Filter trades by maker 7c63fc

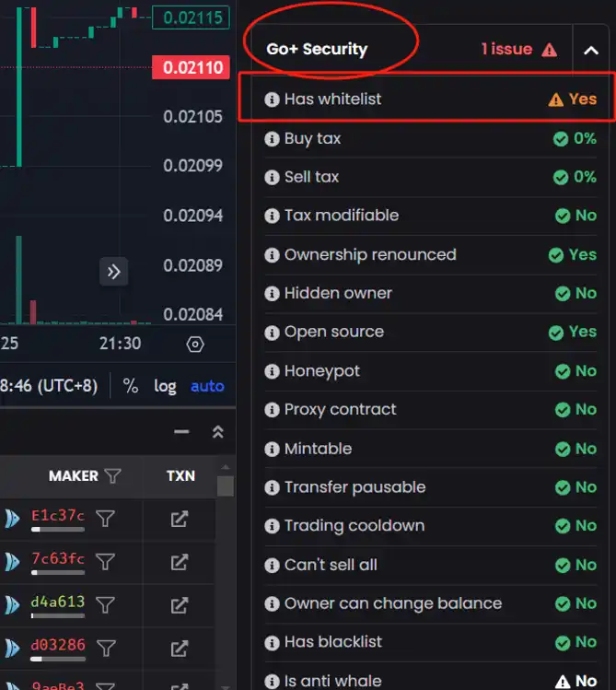tap(106, 561)
